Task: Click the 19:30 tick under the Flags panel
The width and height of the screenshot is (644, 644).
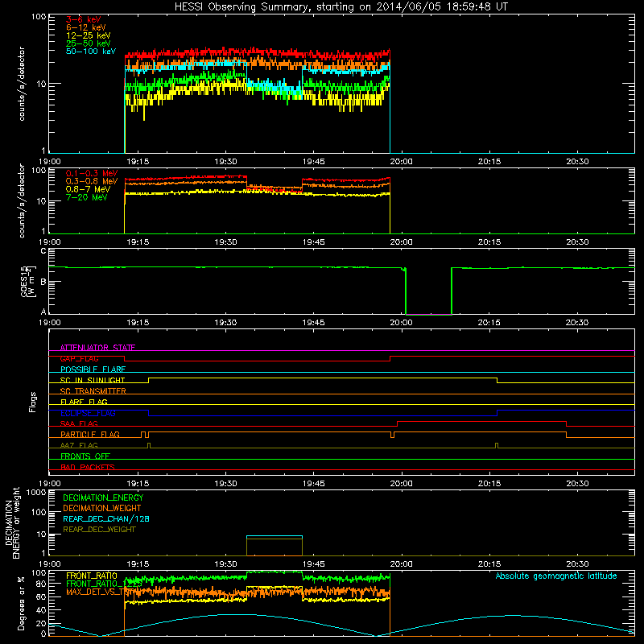Action: point(225,484)
